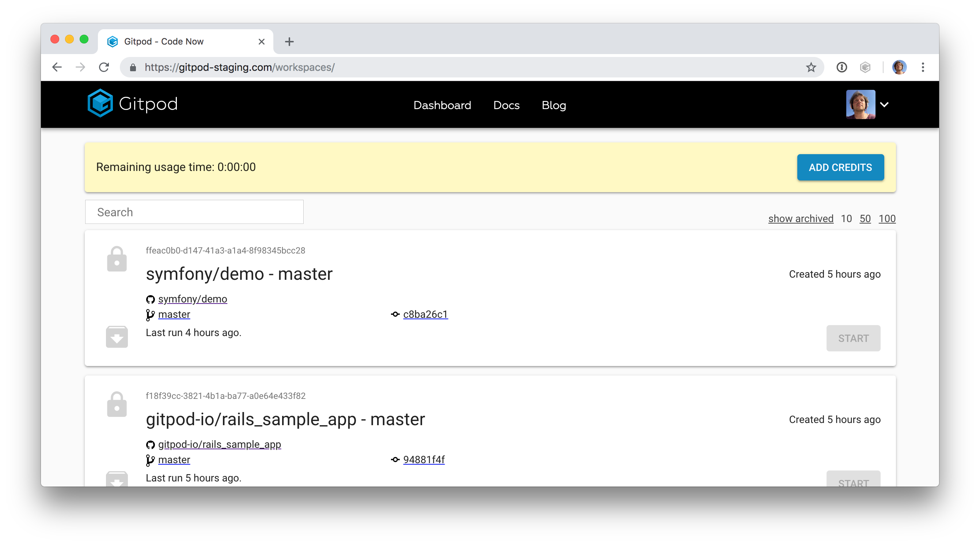Click the ADD CREDITS button
Screen dimensions: 980x545
coord(840,167)
